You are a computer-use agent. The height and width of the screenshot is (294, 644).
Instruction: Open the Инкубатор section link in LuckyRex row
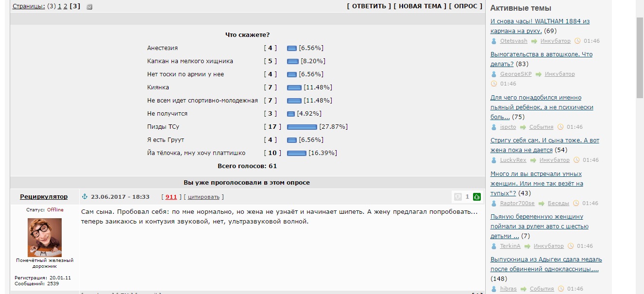click(x=555, y=160)
